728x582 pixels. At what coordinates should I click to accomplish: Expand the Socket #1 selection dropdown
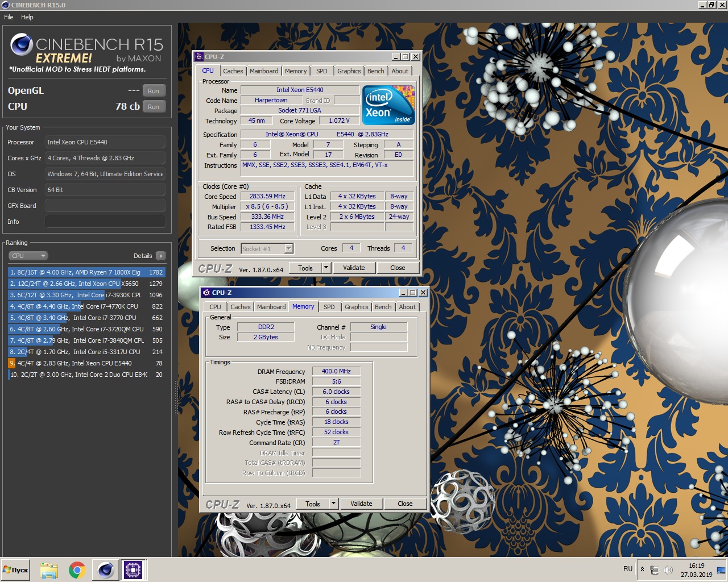[288, 248]
